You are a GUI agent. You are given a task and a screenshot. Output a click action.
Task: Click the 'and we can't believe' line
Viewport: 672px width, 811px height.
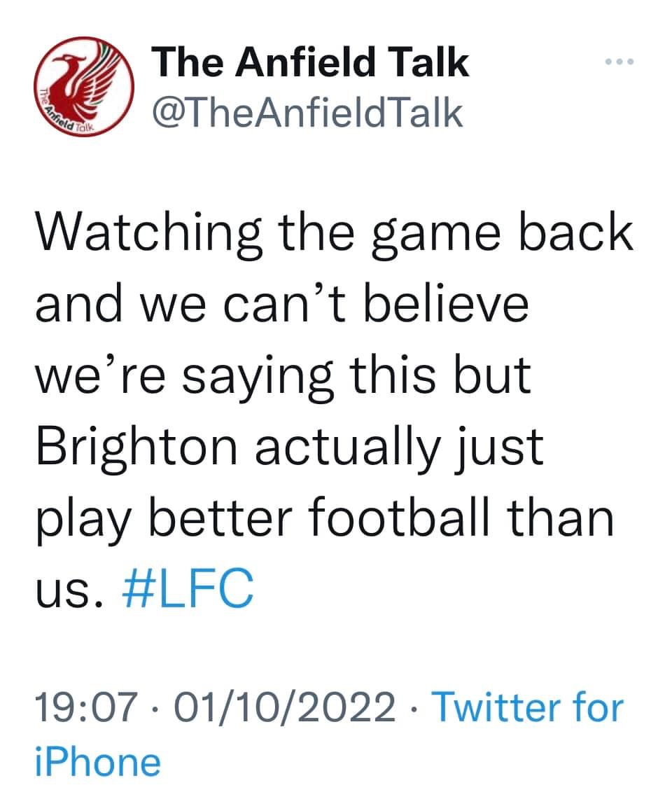pos(282,304)
